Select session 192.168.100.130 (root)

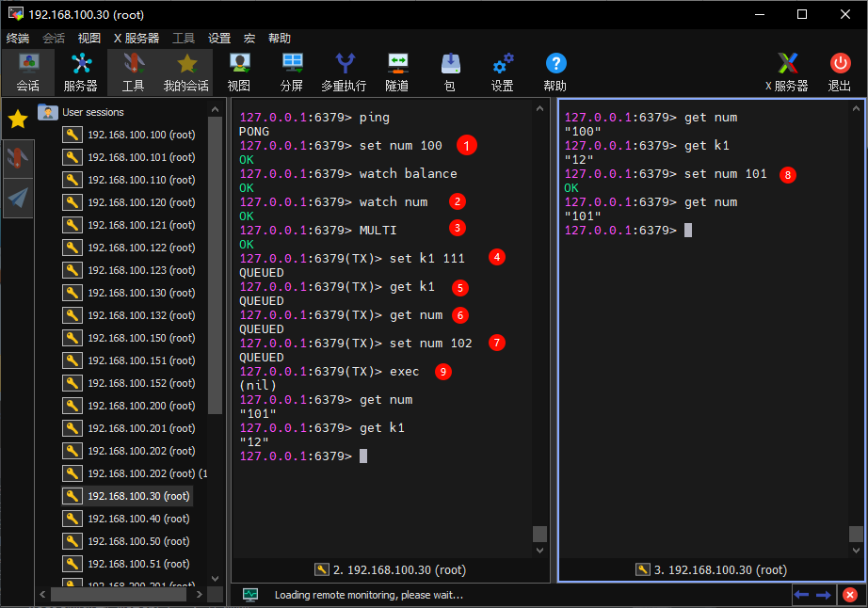coord(129,293)
